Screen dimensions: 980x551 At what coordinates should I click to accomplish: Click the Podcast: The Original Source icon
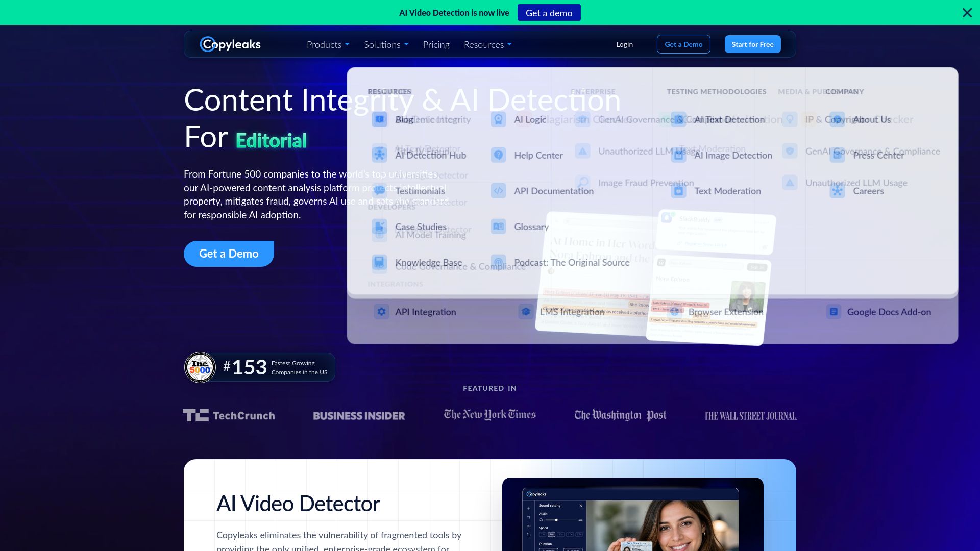[498, 262]
